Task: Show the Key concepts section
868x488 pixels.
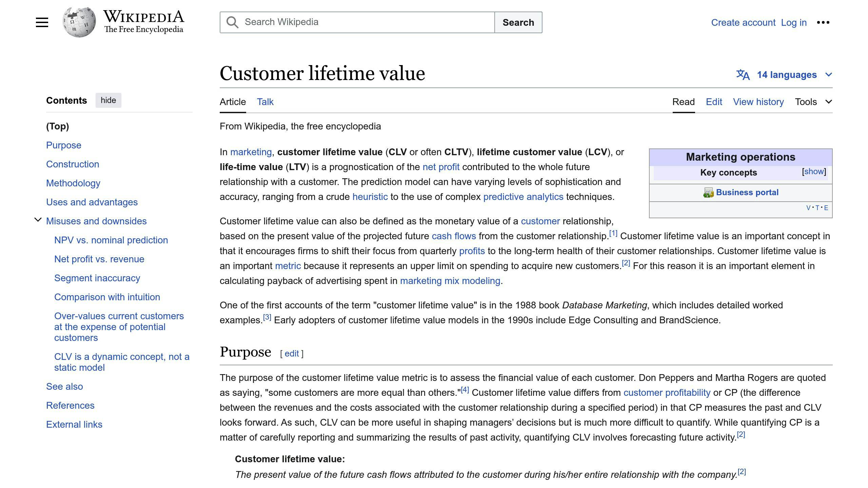Action: 814,171
